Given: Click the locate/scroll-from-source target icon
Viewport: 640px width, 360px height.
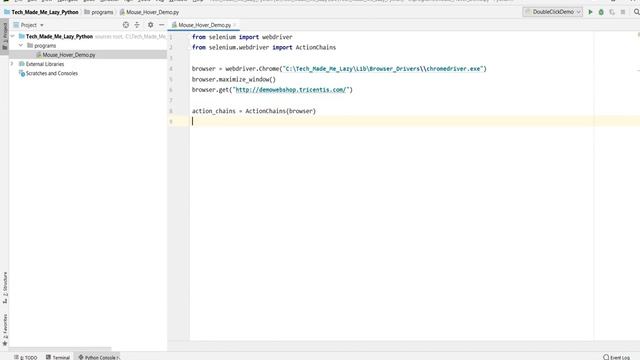Looking at the screenshot, I should (126, 25).
